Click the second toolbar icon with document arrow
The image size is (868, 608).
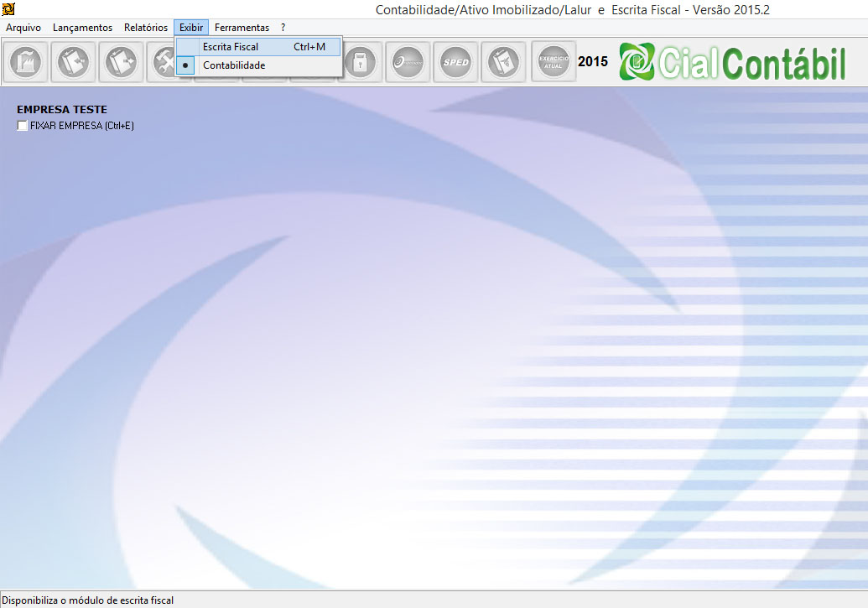(74, 62)
